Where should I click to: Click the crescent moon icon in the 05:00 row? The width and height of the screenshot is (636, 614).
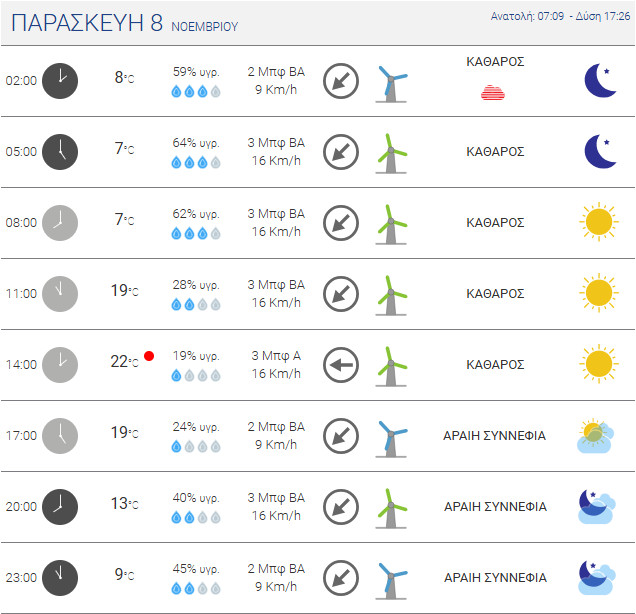pyautogui.click(x=600, y=151)
